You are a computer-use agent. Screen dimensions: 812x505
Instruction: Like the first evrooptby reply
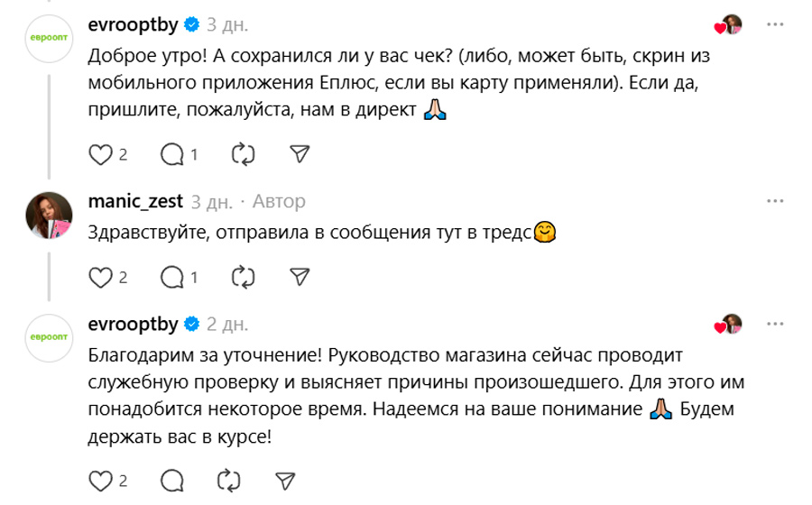(100, 154)
